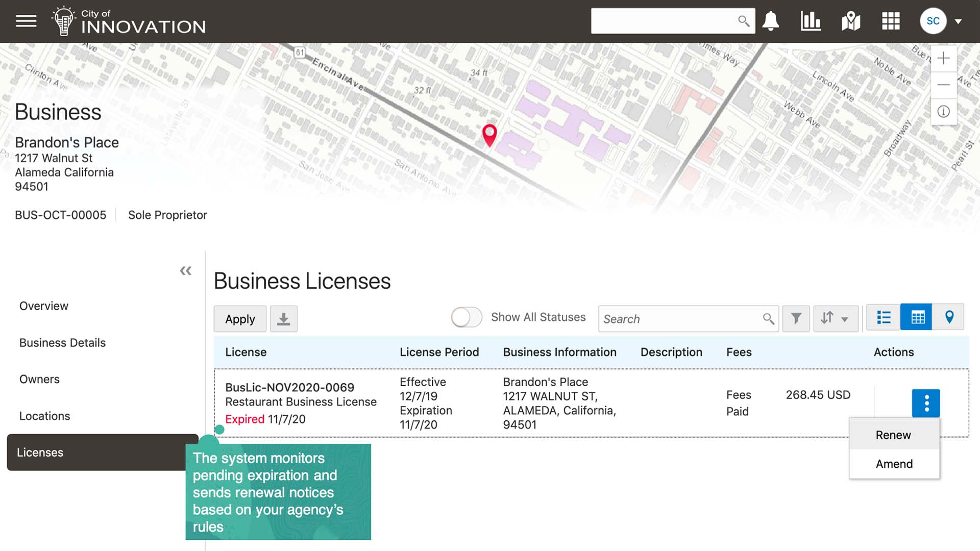Zoom in on the map with plus control
The width and height of the screenshot is (980, 551).
point(944,59)
